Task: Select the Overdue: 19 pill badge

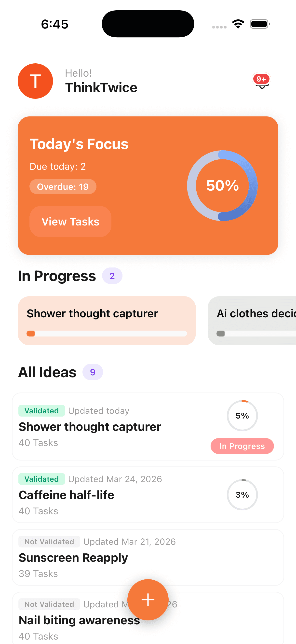Action: (x=63, y=186)
